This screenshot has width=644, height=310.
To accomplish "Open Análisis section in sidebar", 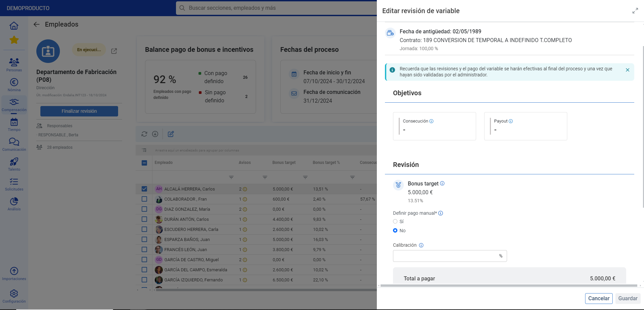I will (14, 204).
